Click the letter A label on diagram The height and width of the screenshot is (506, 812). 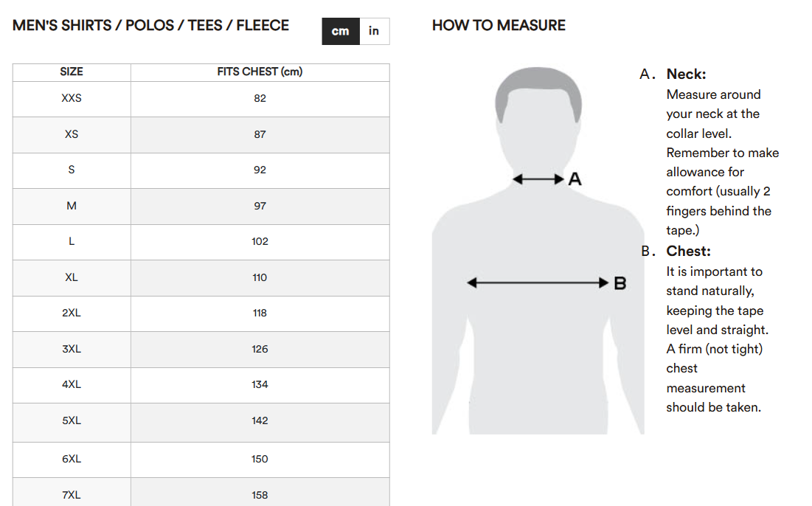pos(575,179)
